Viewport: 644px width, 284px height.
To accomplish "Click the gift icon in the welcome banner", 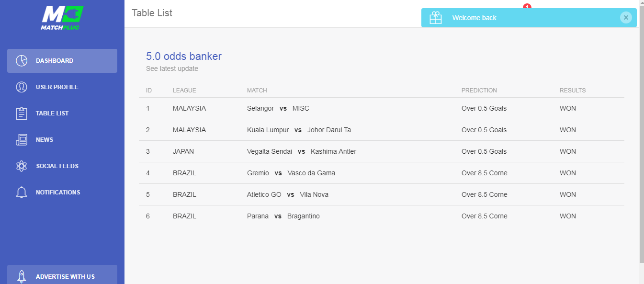I will (x=436, y=18).
